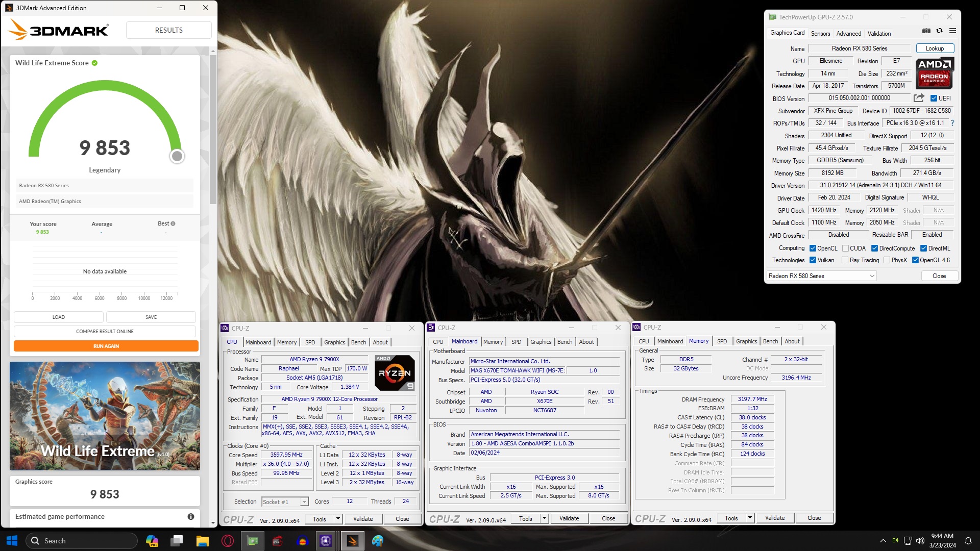Image resolution: width=980 pixels, height=551 pixels.
Task: Toggle Ray Tracing checkbox
Action: (x=845, y=260)
